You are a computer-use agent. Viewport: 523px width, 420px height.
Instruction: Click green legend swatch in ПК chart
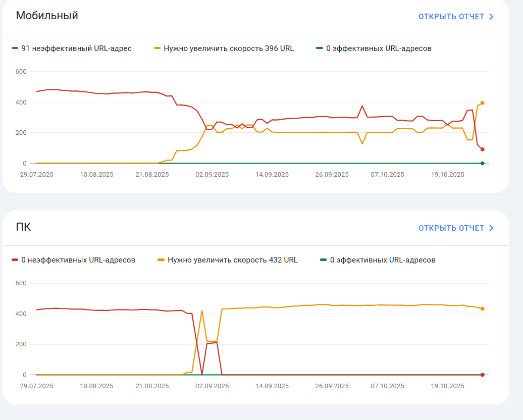coord(323,260)
